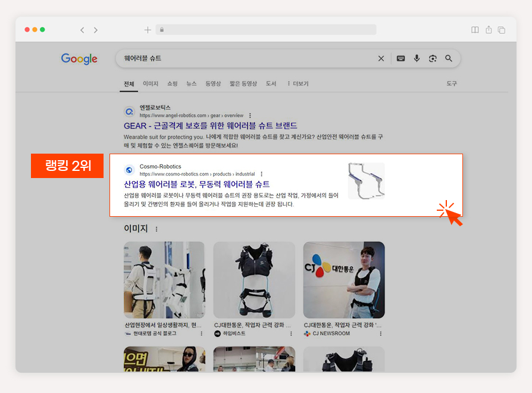Viewport: 532px width, 393px height.
Task: Switch to the 이미지 tab
Action: (151, 83)
